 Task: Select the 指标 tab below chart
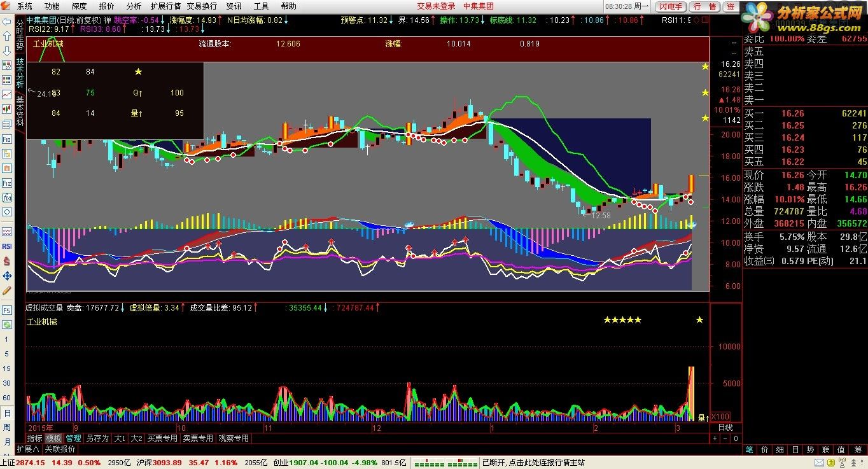tap(34, 438)
